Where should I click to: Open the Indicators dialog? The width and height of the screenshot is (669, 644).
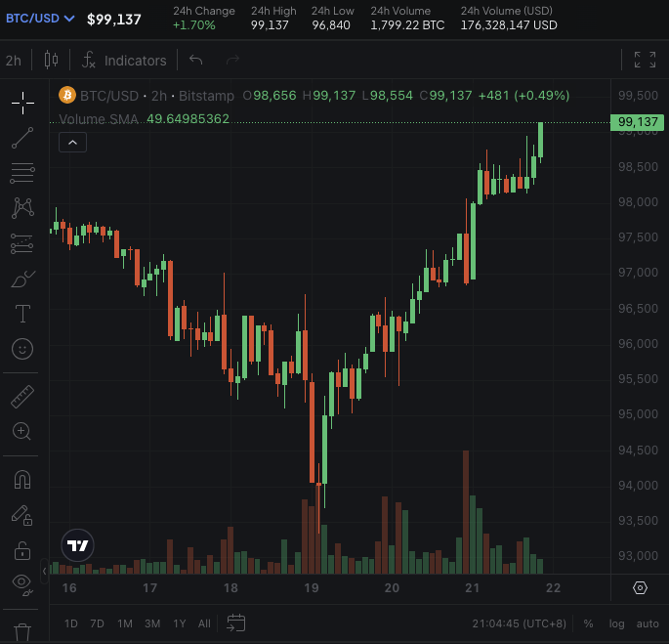124,61
